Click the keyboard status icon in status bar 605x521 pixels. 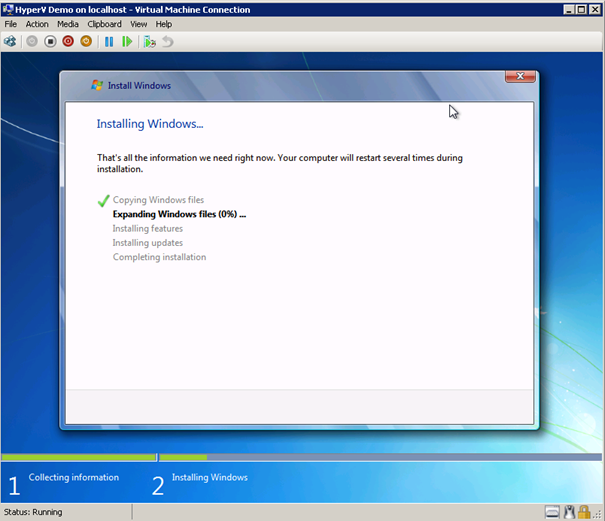pyautogui.click(x=552, y=512)
